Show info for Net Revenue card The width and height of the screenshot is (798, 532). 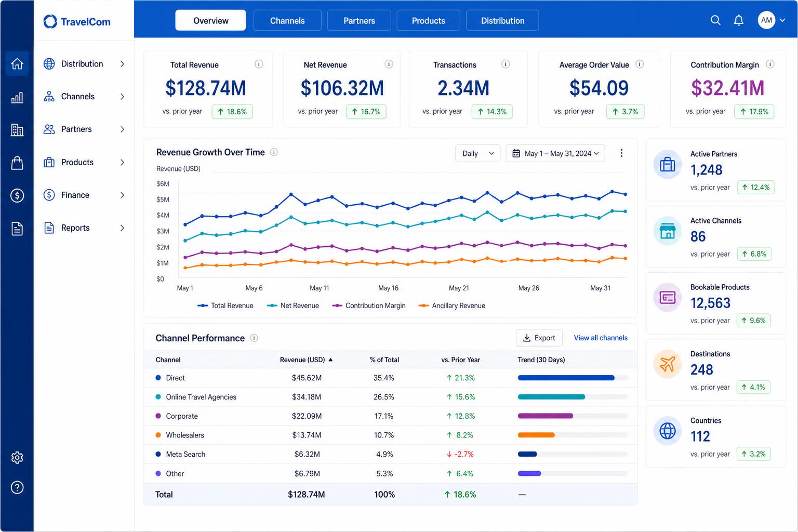[389, 64]
